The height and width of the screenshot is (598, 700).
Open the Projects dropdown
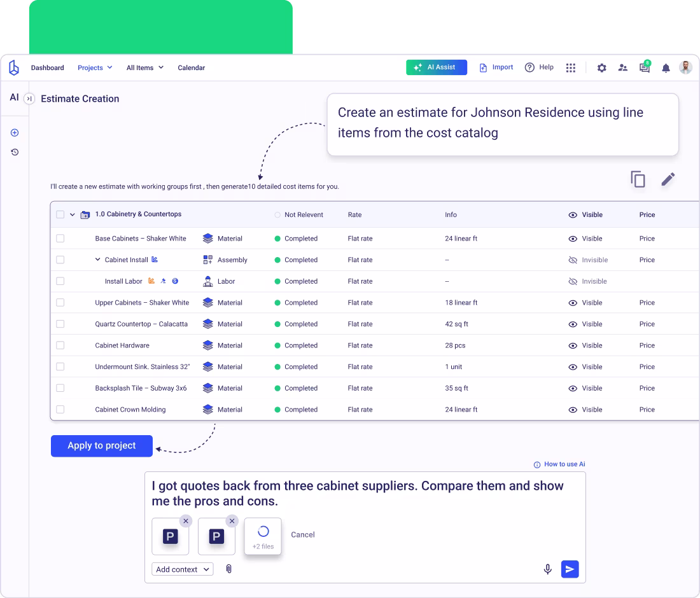coord(95,68)
